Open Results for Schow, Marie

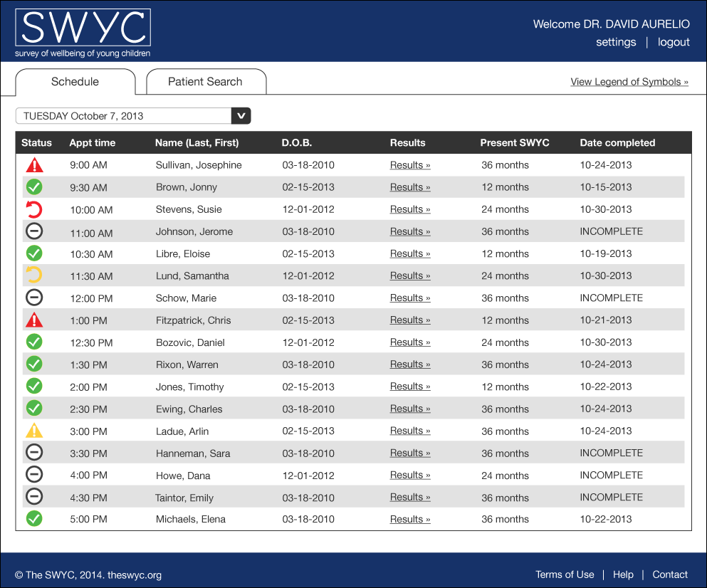(x=410, y=298)
